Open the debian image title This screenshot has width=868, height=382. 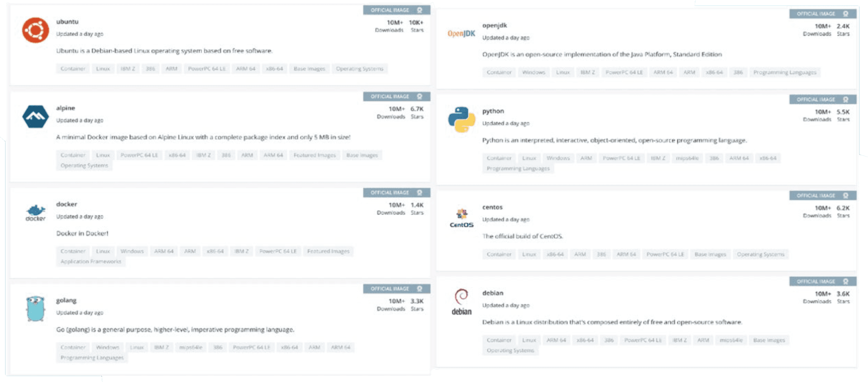click(x=492, y=293)
